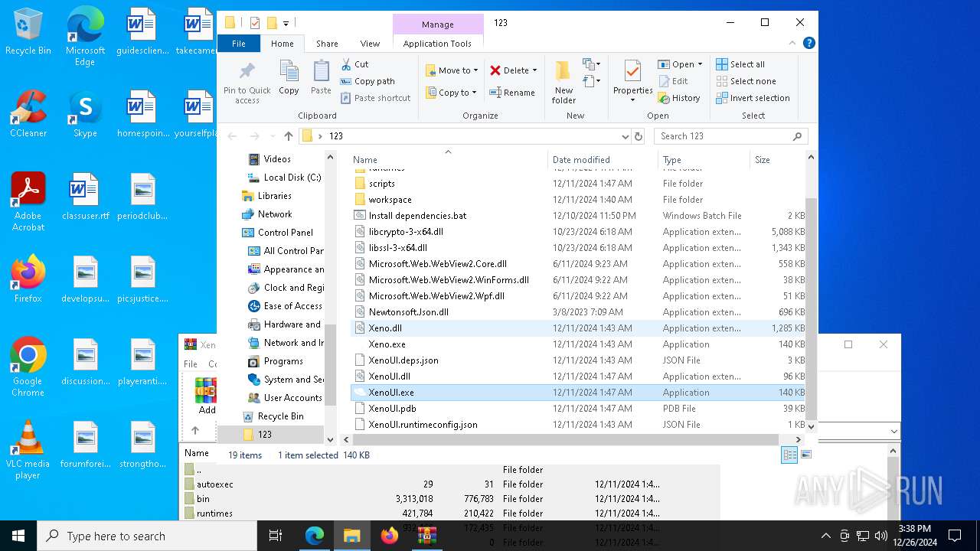
Task: Select User Accounts in navigation pane
Action: tap(286, 398)
